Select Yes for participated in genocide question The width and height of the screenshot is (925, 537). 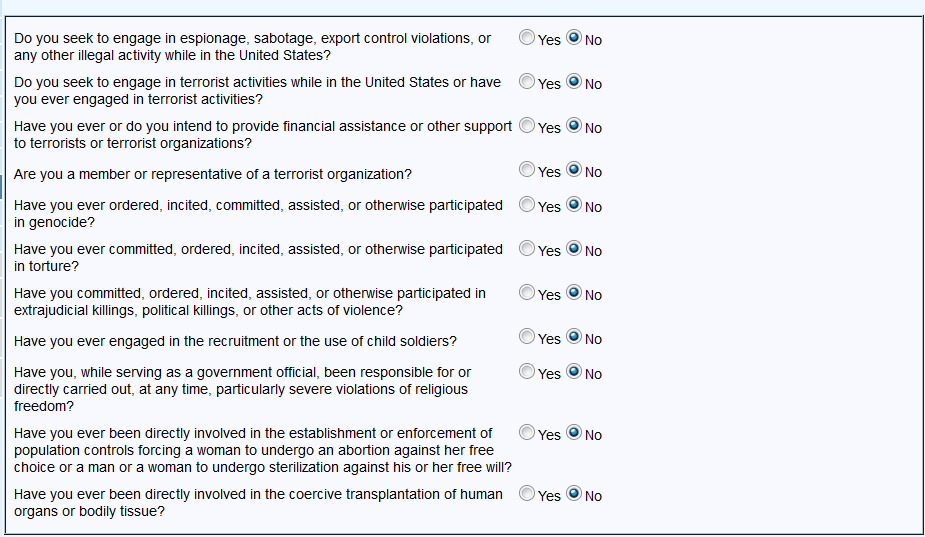(527, 205)
